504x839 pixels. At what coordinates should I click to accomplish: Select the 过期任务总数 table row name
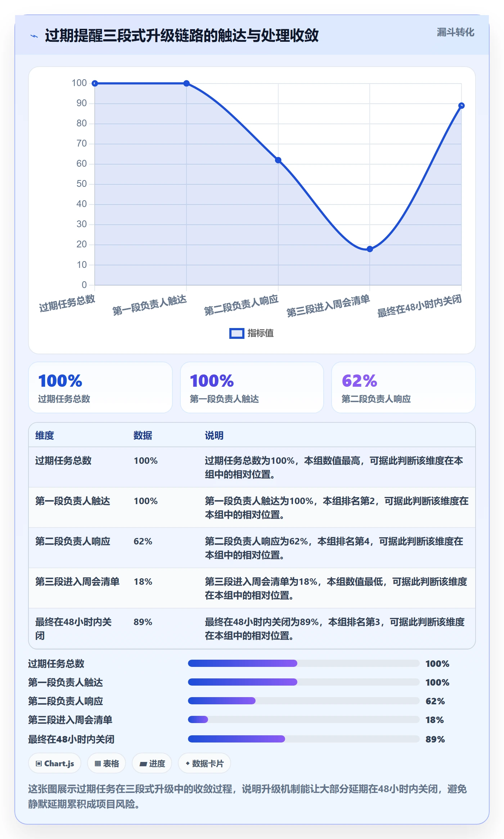pyautogui.click(x=63, y=461)
